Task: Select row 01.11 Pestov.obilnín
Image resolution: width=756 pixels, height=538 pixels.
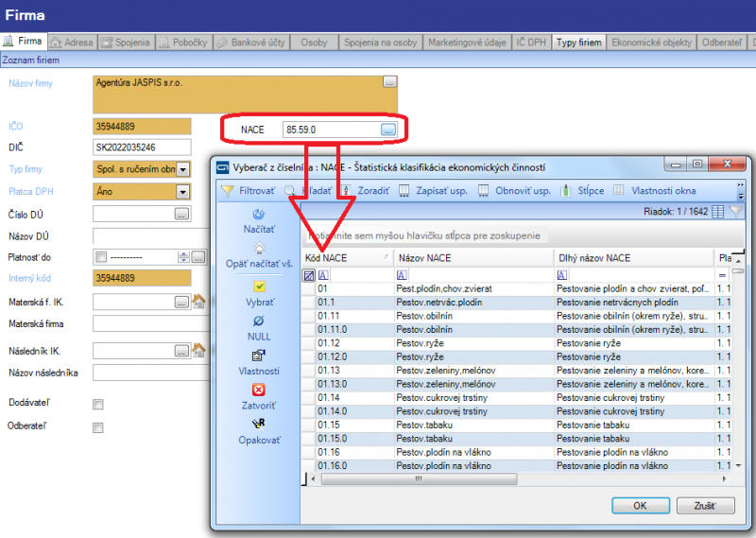Action: (x=516, y=316)
